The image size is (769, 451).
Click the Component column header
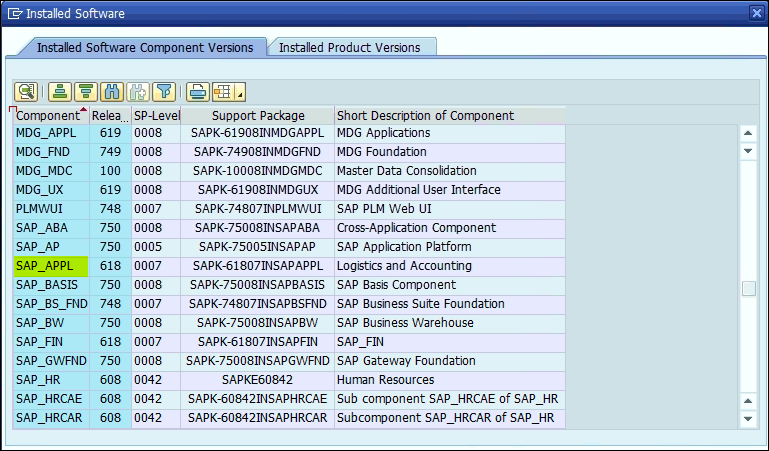[51, 116]
